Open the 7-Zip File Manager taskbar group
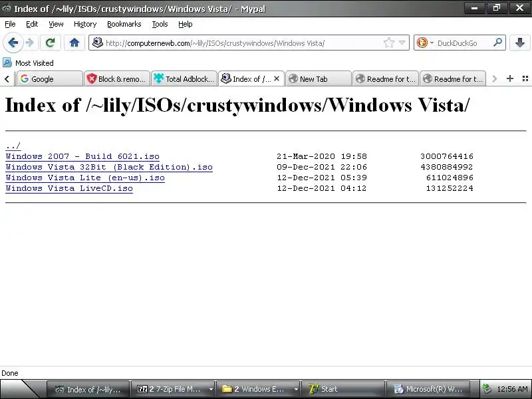 tap(169, 389)
